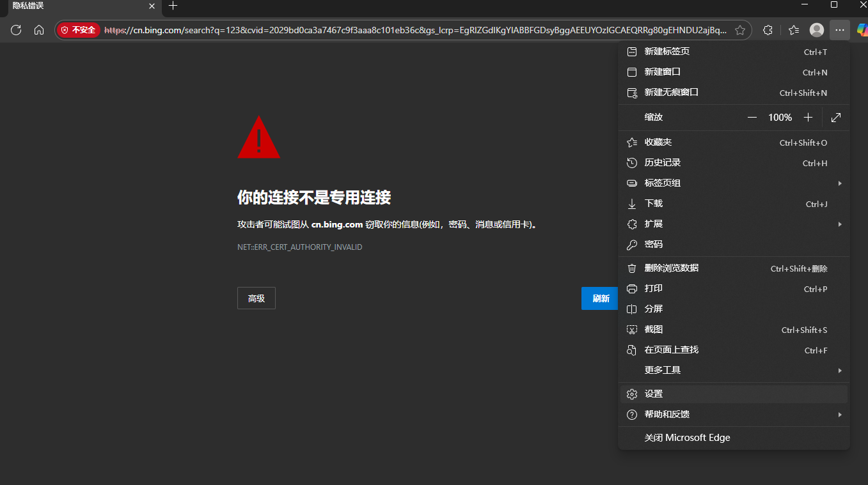
Task: Click the 高级 advanced button
Action: (x=256, y=298)
